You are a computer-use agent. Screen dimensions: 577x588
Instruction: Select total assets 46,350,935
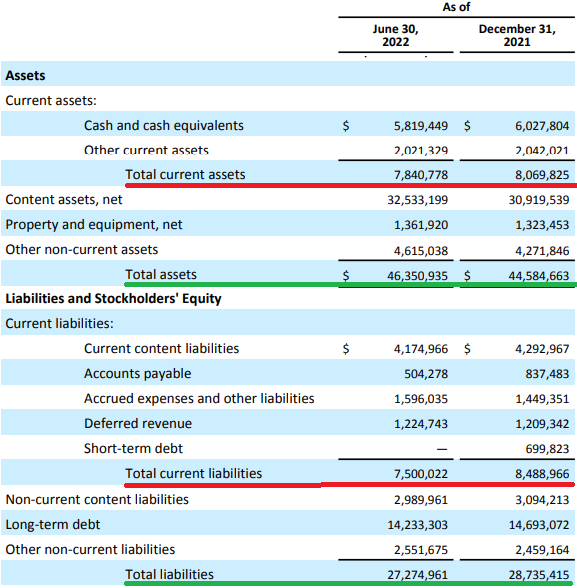pos(418,276)
